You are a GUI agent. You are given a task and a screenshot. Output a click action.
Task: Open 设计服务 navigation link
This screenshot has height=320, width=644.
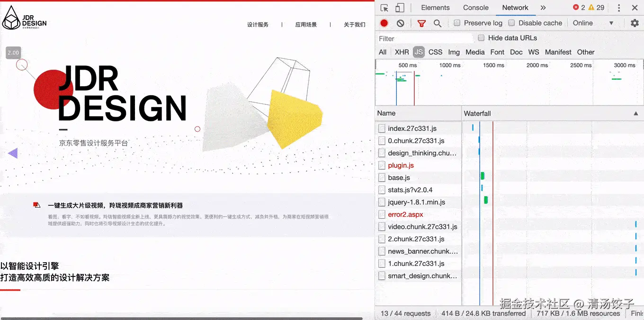258,25
